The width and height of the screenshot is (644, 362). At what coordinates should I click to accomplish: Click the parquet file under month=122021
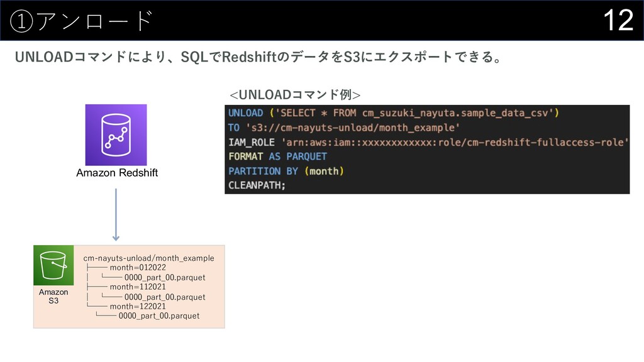click(159, 316)
